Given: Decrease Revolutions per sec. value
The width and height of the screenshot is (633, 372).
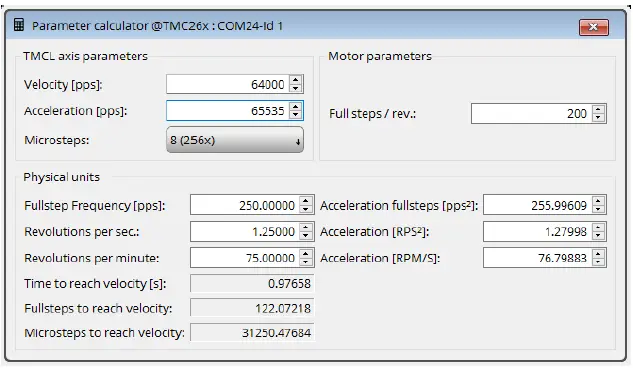Looking at the screenshot, I should coord(306,236).
